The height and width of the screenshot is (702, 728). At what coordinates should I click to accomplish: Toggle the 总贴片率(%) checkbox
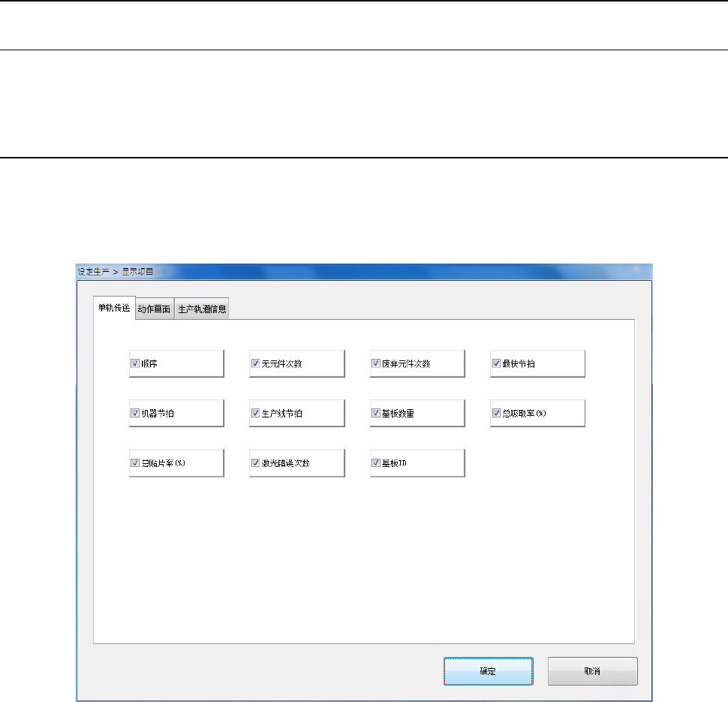pos(135,462)
